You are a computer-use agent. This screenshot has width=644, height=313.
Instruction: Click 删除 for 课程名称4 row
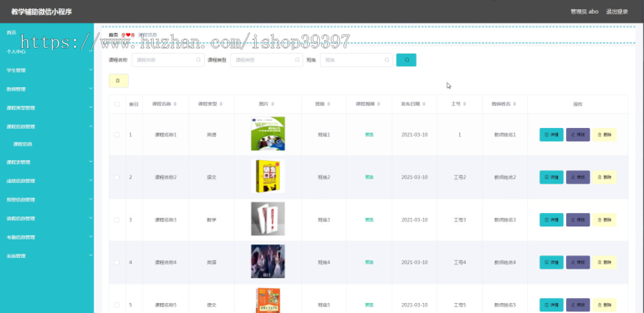click(x=604, y=262)
